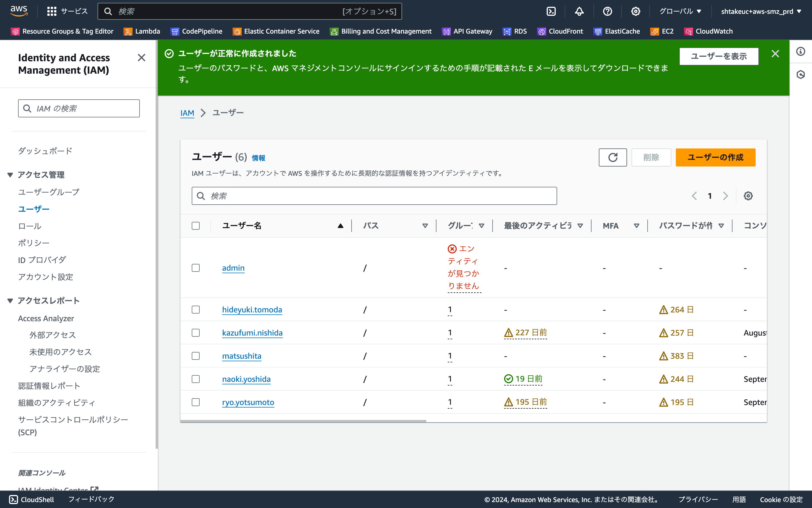Open the hexagon panel icon on the right edge
This screenshot has width=812, height=508.
point(801,75)
